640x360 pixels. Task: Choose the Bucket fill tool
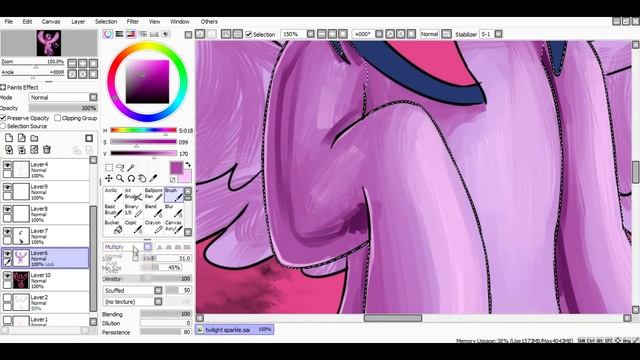point(113,227)
